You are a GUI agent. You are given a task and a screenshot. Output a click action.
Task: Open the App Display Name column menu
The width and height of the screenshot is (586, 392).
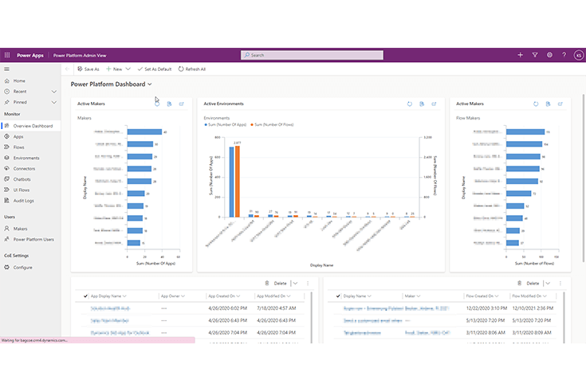pyautogui.click(x=124, y=296)
